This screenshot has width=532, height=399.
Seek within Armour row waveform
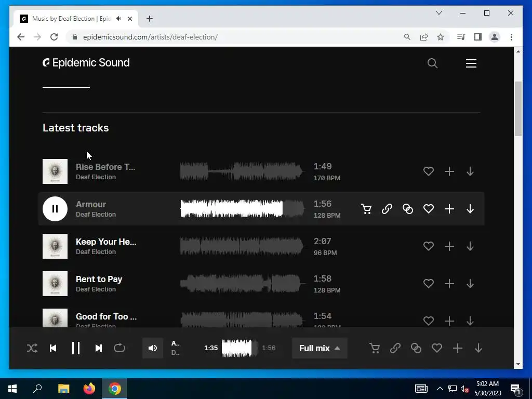(x=242, y=209)
